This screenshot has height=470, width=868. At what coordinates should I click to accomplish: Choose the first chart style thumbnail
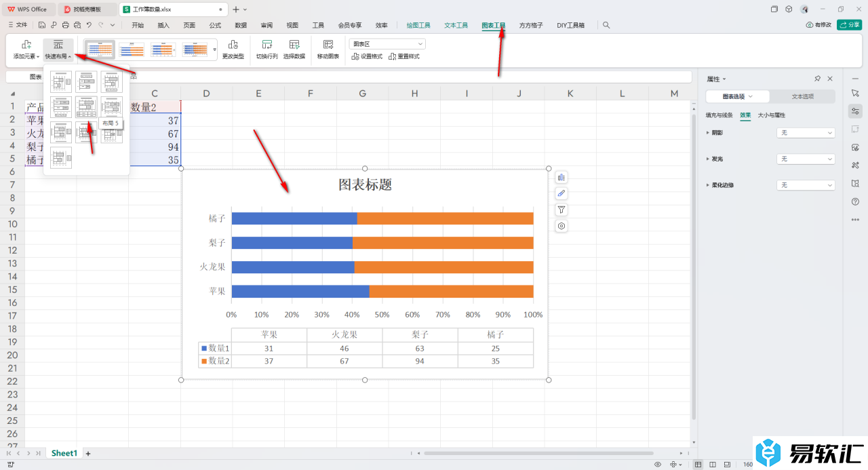click(100, 50)
